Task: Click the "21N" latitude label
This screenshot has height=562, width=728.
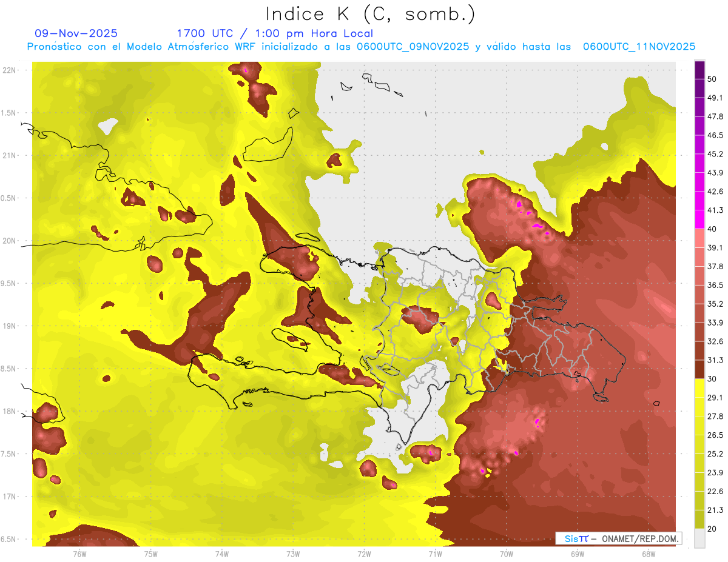Action: click(10, 155)
